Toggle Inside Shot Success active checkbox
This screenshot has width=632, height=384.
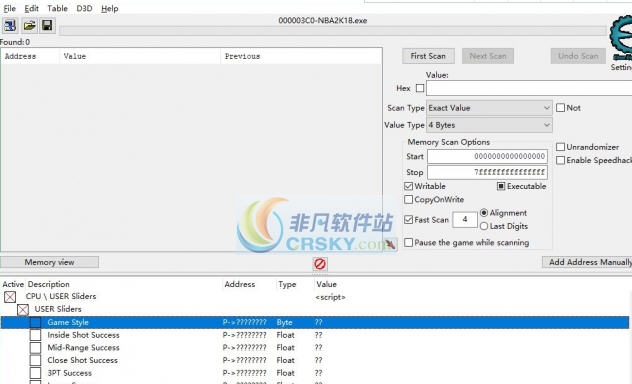coord(35,335)
